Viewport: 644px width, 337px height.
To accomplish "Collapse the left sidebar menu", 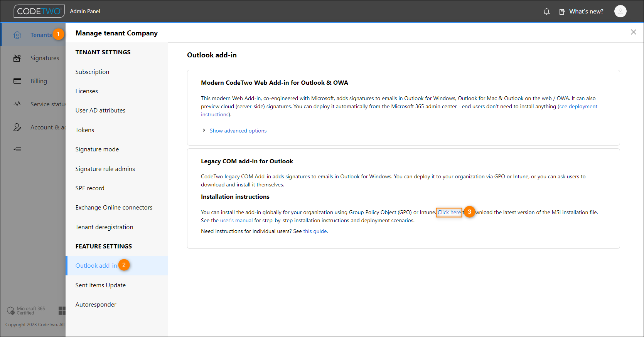I will pyautogui.click(x=17, y=149).
